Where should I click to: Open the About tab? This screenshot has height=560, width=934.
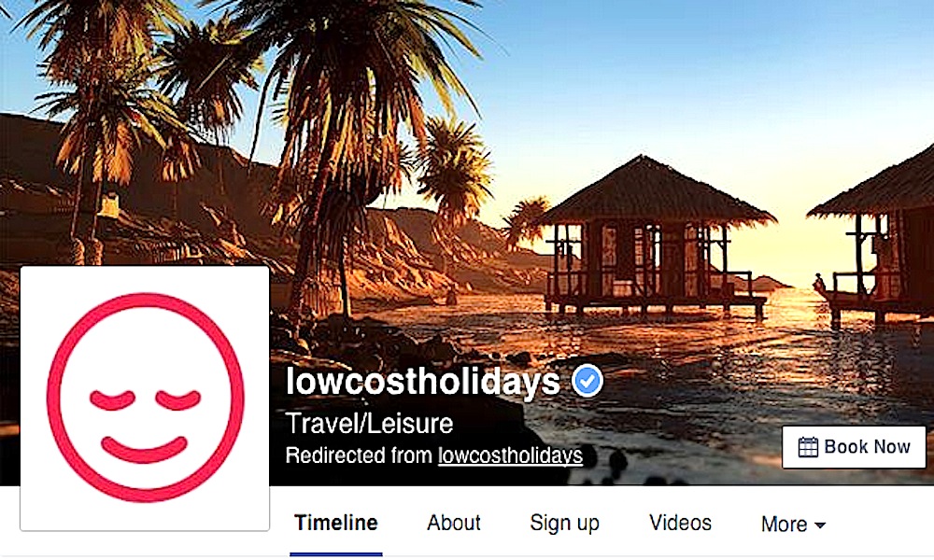point(453,523)
